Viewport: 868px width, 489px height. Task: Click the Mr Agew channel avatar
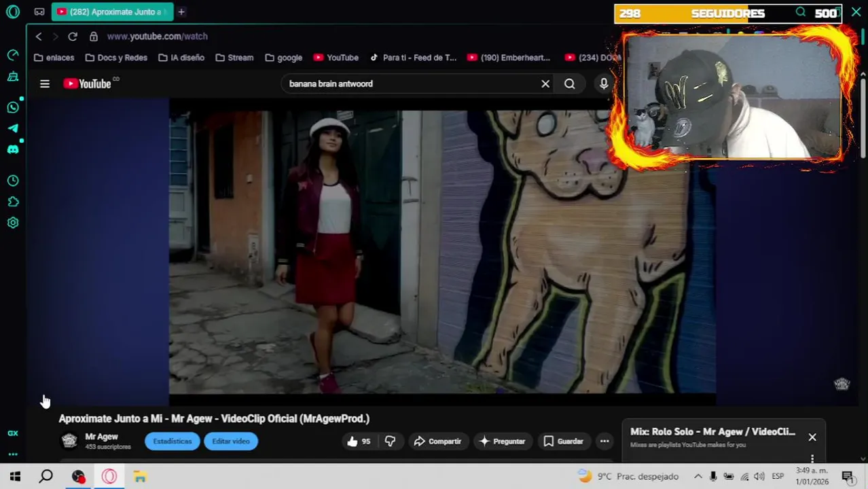[x=69, y=441]
